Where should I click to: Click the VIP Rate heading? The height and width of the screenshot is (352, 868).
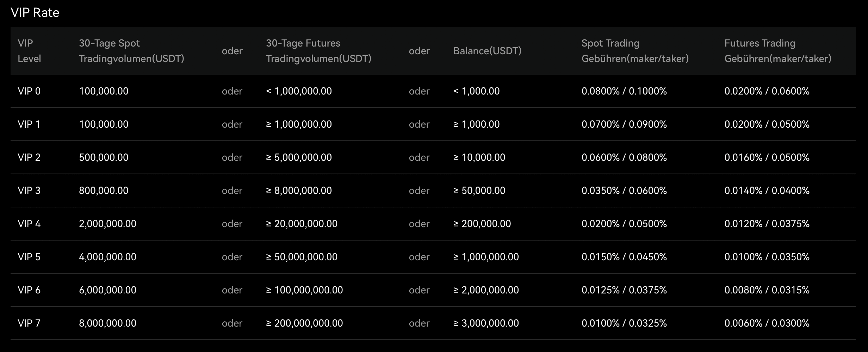coord(35,13)
